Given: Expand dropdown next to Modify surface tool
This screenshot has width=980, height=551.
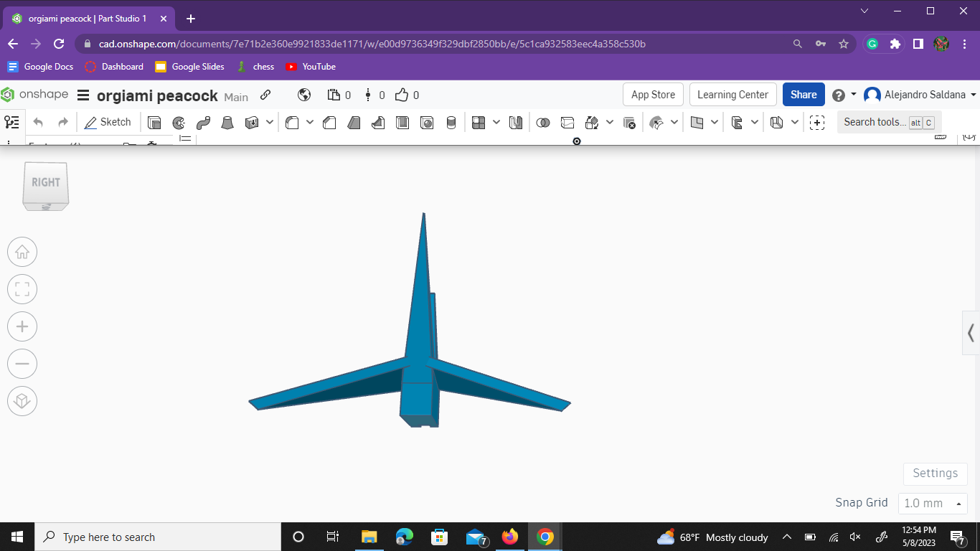Looking at the screenshot, I should tap(674, 123).
